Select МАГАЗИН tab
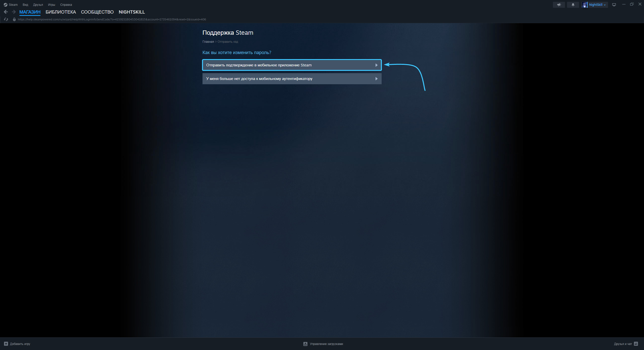Viewport: 644px width, 350px height. 30,12
